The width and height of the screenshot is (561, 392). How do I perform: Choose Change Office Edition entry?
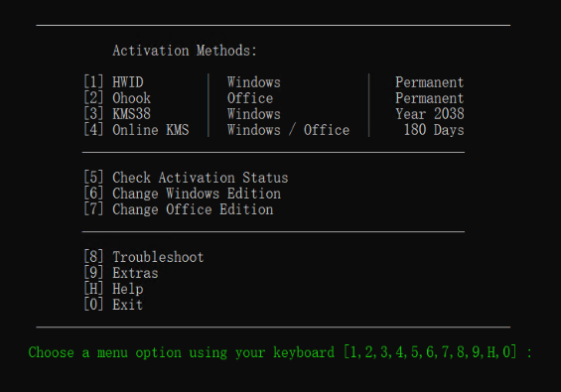(x=178, y=209)
